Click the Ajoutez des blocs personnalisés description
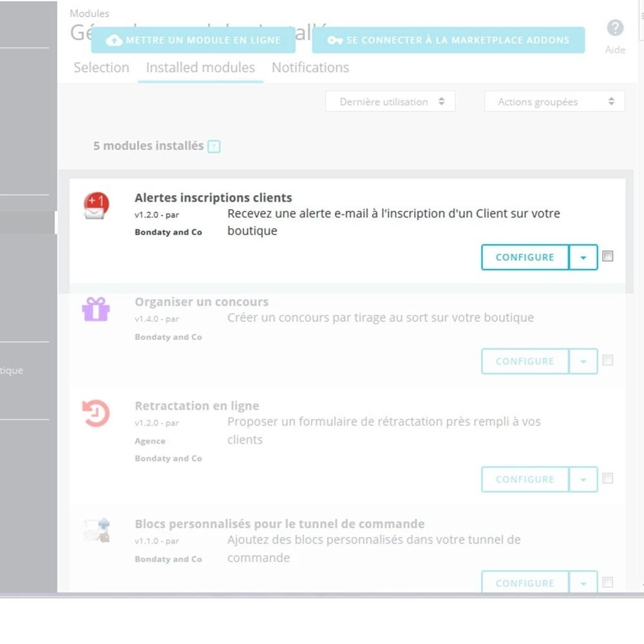This screenshot has width=644, height=644. point(374,549)
